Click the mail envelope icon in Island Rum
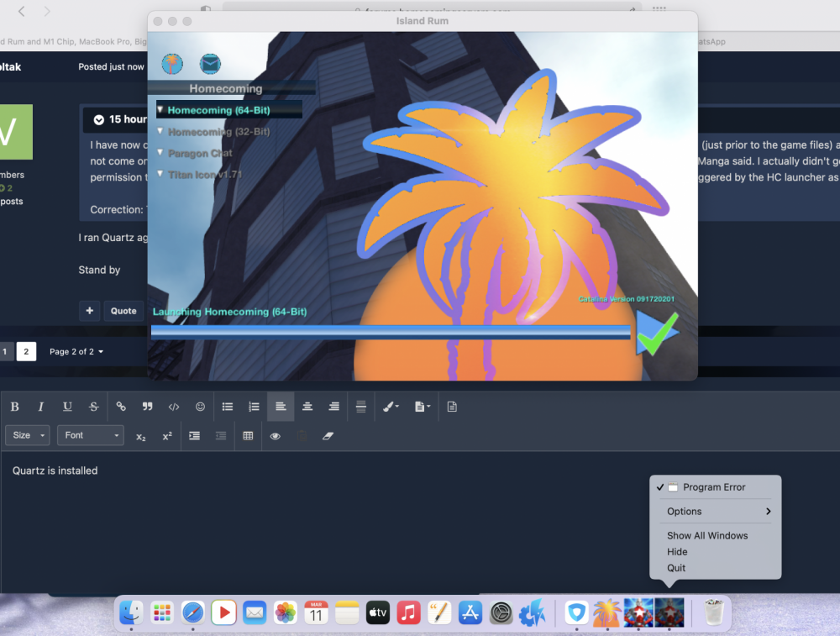The width and height of the screenshot is (840, 636). [209, 64]
